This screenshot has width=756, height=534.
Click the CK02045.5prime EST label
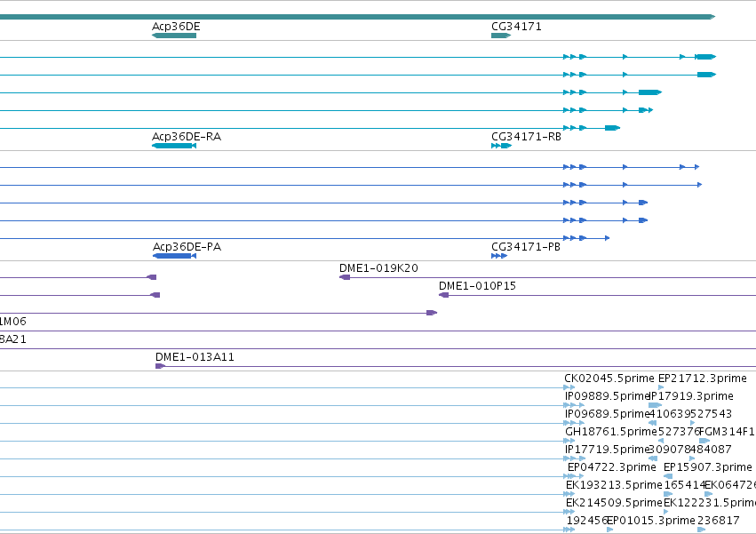(609, 379)
